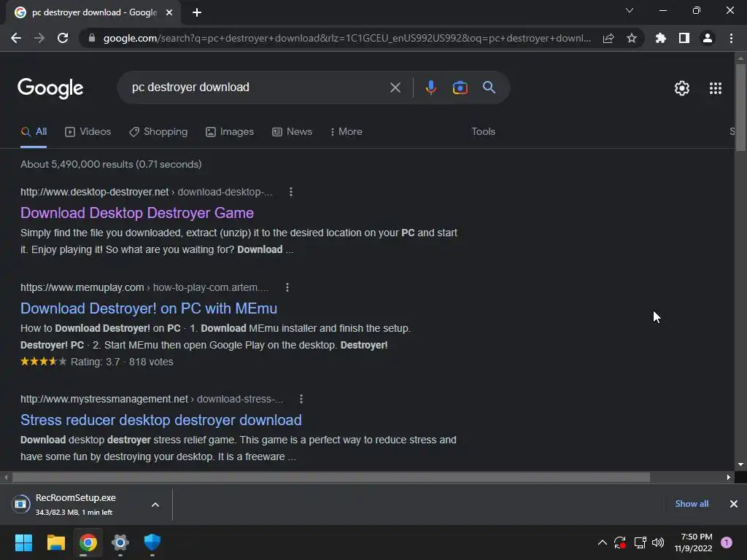Image resolution: width=747 pixels, height=560 pixels.
Task: Click the scroll right arrow
Action: (x=729, y=477)
